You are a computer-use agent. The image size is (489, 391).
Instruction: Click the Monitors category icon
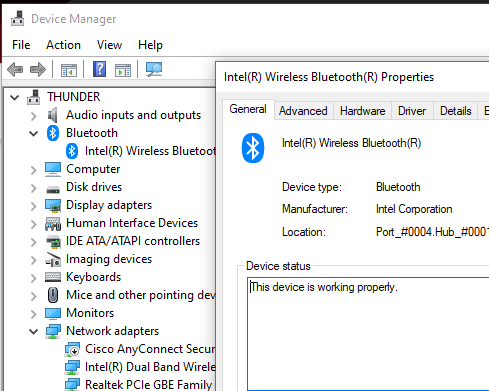(x=53, y=313)
